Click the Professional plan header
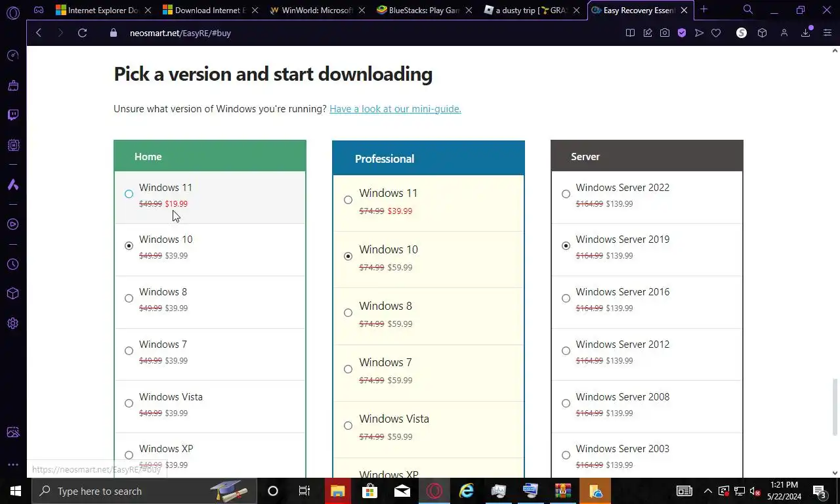 coord(429,158)
